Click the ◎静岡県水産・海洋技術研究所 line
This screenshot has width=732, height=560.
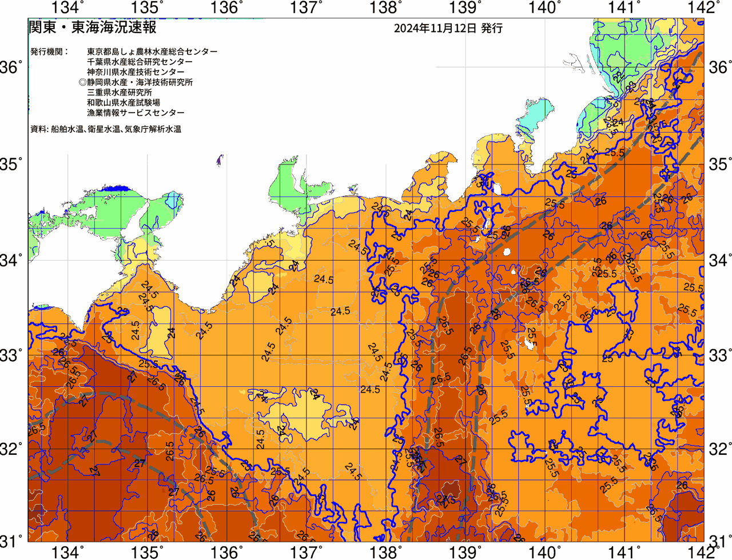[136, 82]
